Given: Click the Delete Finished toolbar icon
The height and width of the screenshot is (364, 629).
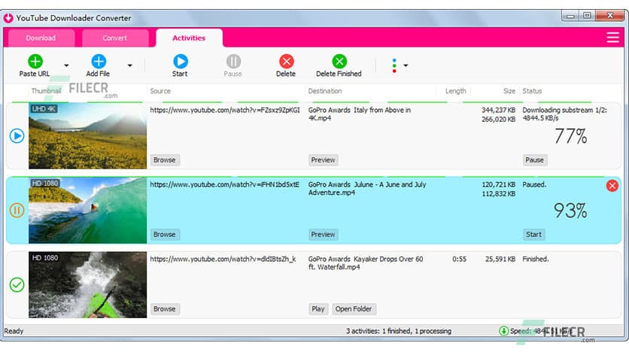Looking at the screenshot, I should point(339,62).
